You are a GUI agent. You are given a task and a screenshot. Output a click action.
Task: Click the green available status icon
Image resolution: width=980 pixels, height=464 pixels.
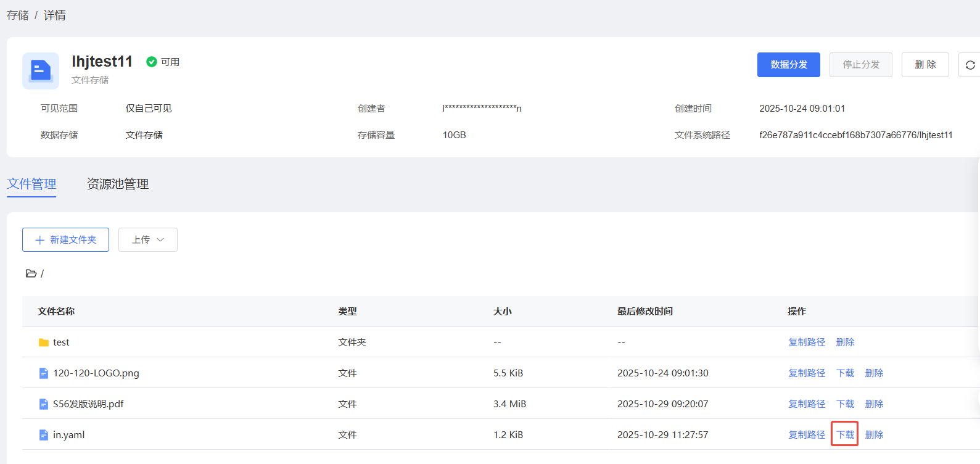tap(151, 62)
